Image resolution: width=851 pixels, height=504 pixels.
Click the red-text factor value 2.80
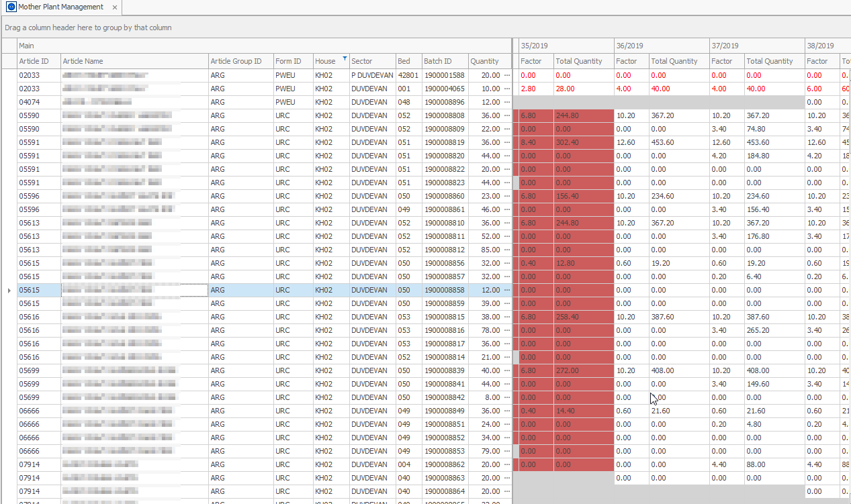(528, 89)
